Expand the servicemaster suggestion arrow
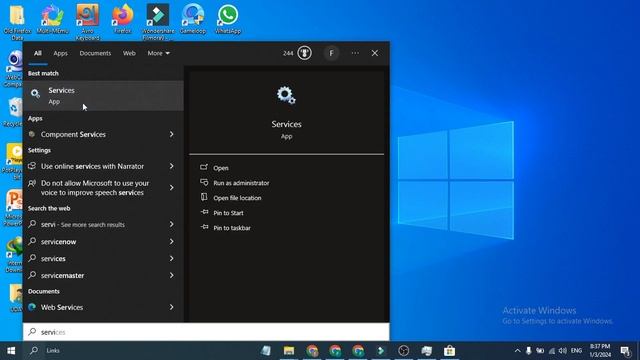The height and width of the screenshot is (360, 640). pyautogui.click(x=171, y=275)
